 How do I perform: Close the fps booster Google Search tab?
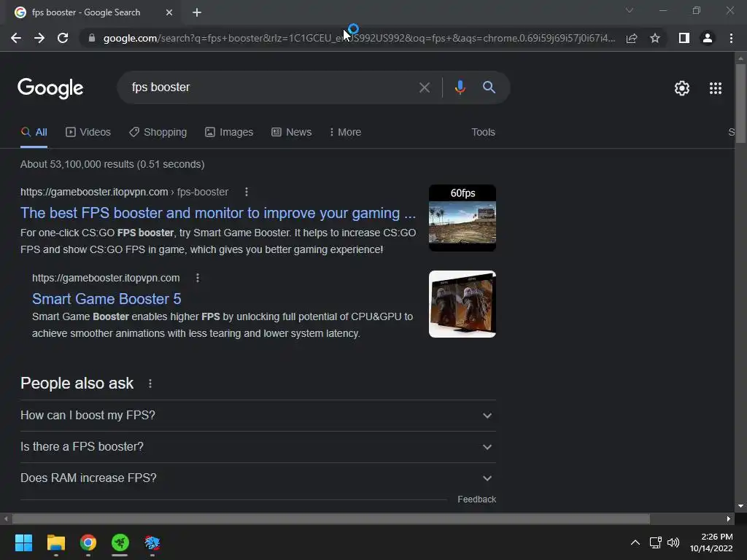[169, 12]
